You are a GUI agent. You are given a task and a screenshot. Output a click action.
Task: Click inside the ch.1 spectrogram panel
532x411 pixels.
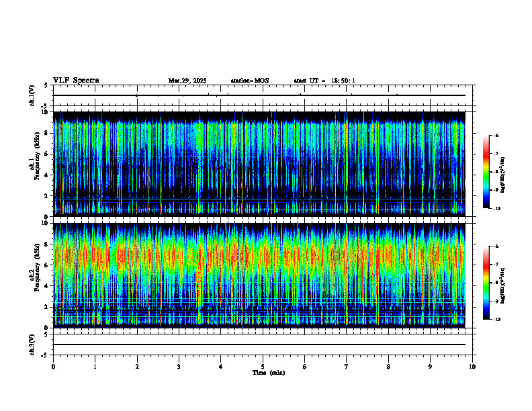pos(259,164)
